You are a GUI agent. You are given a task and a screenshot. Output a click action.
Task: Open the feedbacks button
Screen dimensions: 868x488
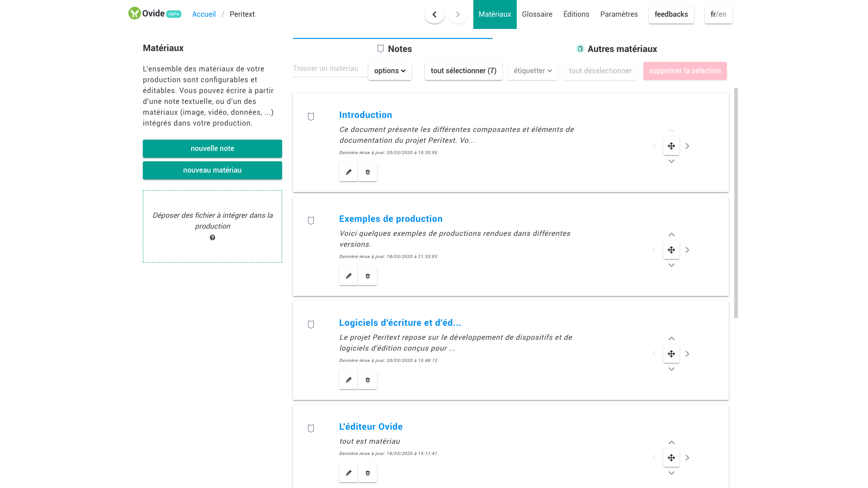coord(671,14)
